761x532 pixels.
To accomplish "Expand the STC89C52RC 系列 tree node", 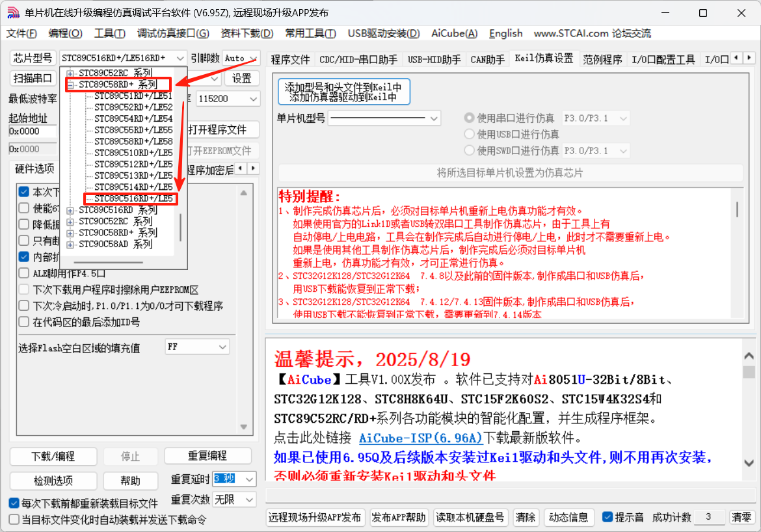I will 71,73.
